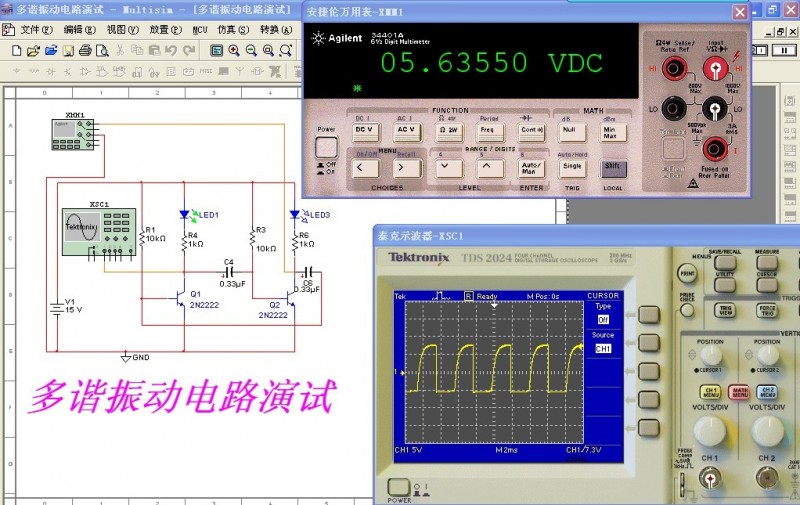Open the 仿真(S) simulate menu
Viewport: 800px width, 505px height.
tap(232, 30)
